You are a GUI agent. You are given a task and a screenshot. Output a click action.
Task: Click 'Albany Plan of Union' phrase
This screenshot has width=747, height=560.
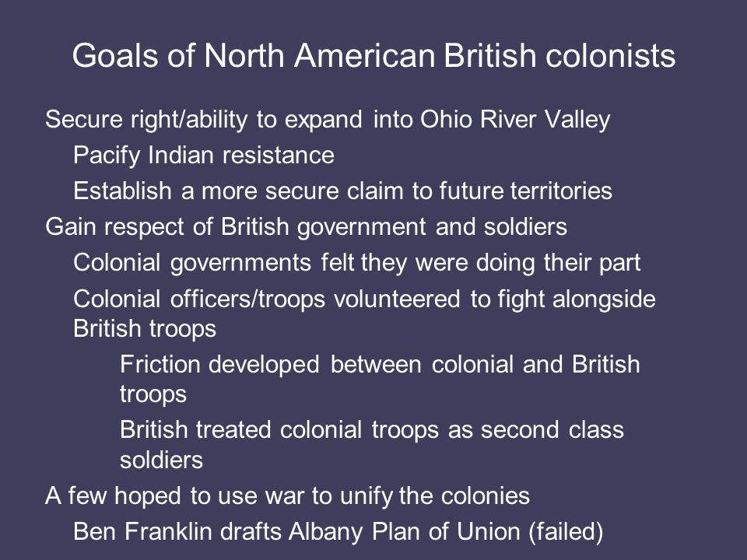click(x=404, y=532)
